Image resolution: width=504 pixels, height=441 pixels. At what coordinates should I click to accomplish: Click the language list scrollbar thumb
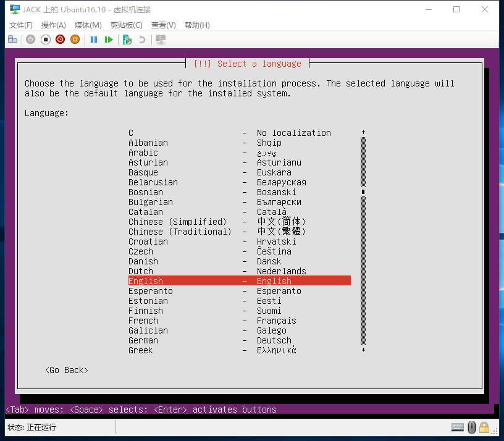point(363,192)
